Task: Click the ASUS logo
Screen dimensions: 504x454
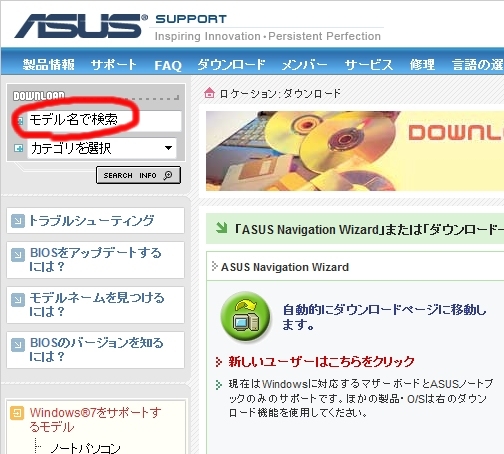Action: [81, 26]
